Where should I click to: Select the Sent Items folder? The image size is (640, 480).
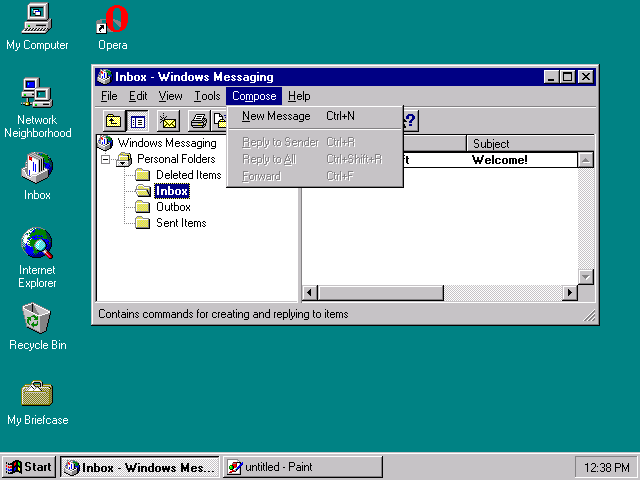point(181,223)
